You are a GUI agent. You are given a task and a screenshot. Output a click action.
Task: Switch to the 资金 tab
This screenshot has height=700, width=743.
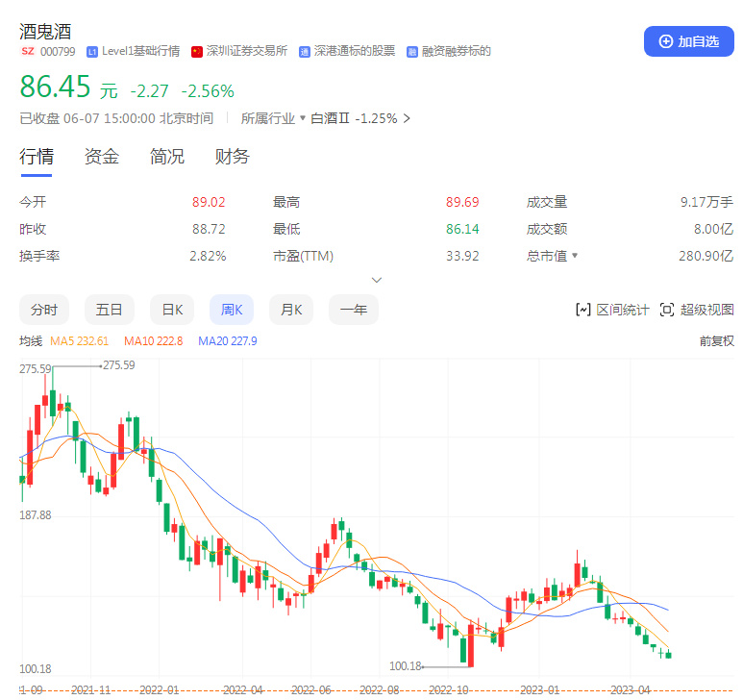click(x=101, y=157)
